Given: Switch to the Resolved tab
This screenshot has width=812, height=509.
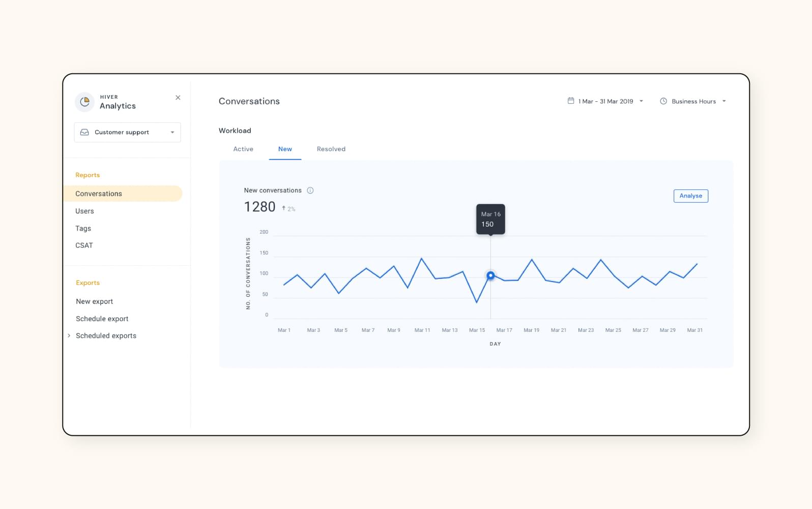Looking at the screenshot, I should point(331,149).
